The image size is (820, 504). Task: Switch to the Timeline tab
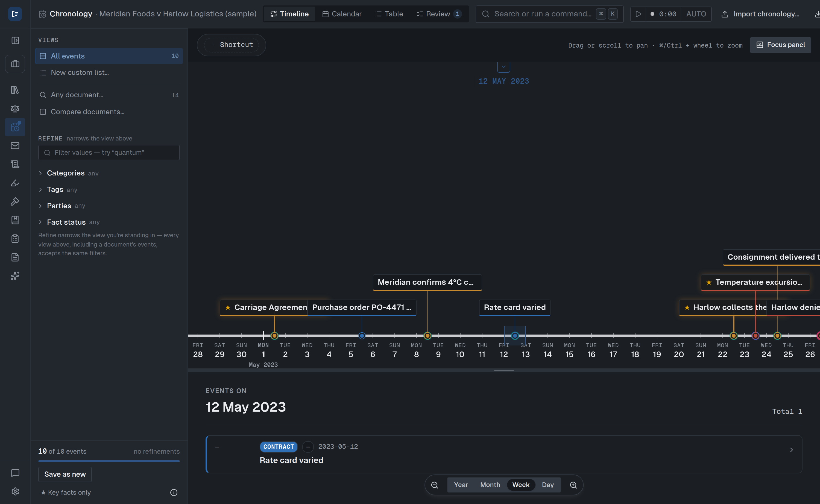[x=289, y=14]
